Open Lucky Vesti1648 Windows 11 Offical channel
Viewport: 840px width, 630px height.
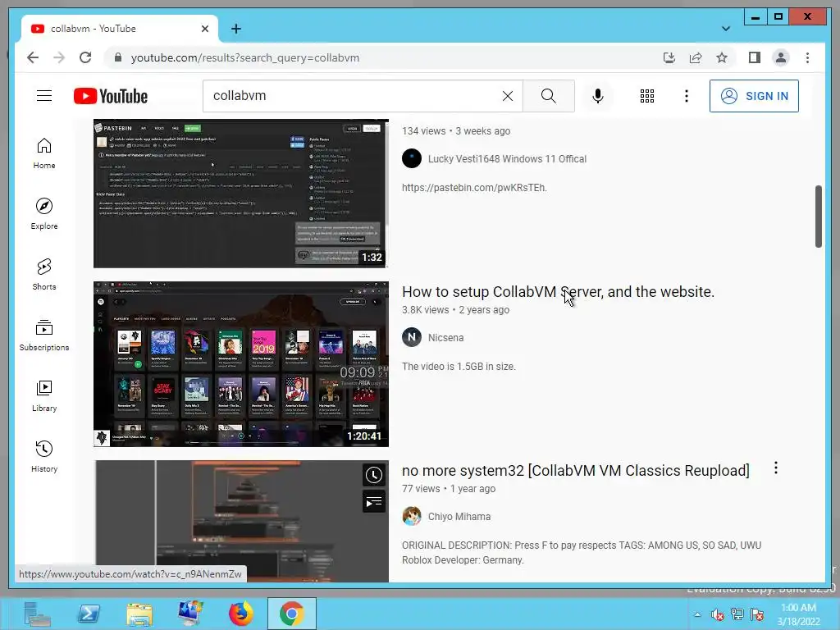[507, 159]
